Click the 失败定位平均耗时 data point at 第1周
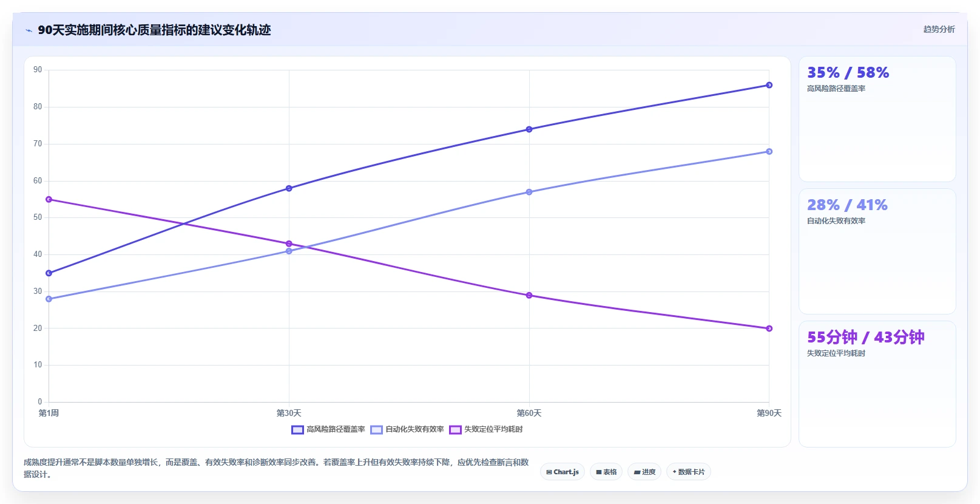Image resolution: width=980 pixels, height=504 pixels. [49, 199]
